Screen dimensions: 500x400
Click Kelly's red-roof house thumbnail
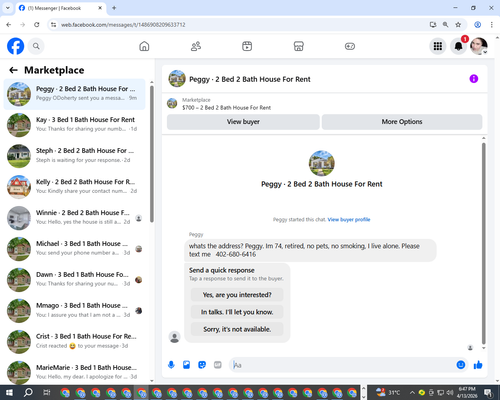[x=19, y=187]
